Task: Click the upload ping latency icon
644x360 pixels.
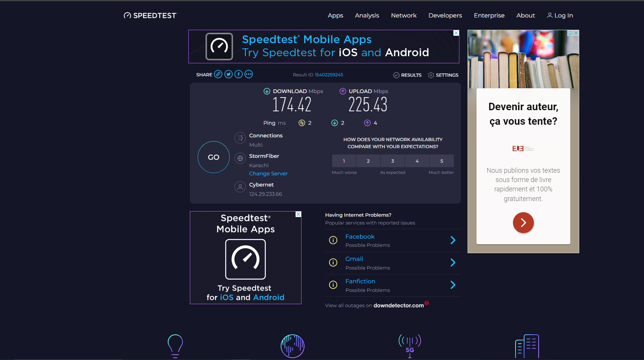Action: [367, 123]
